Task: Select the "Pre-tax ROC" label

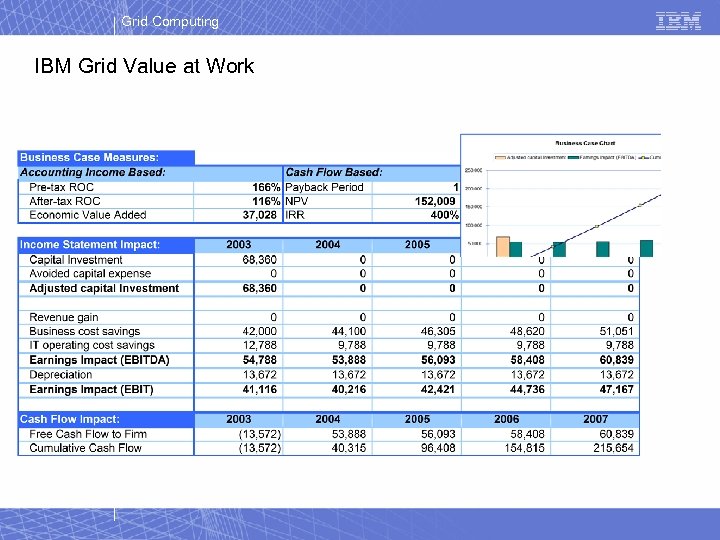Action: click(x=61, y=187)
